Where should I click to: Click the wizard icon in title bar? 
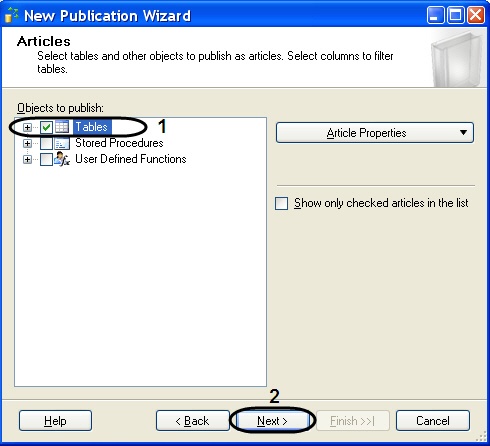coord(12,15)
